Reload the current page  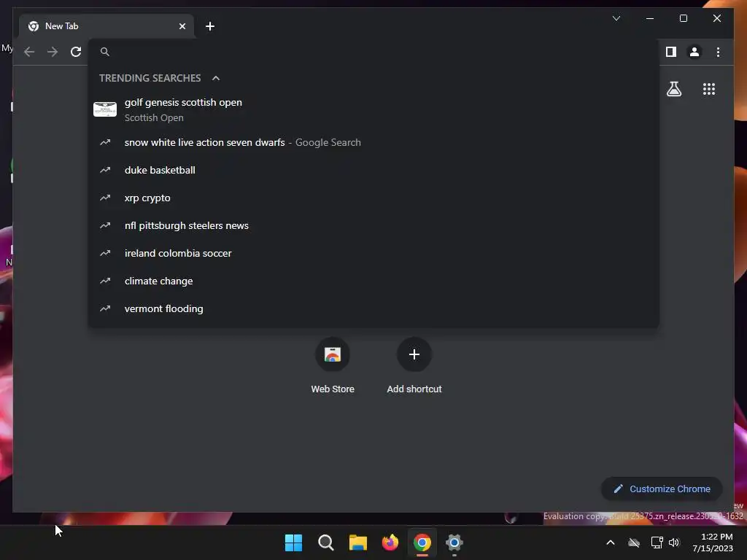76,52
